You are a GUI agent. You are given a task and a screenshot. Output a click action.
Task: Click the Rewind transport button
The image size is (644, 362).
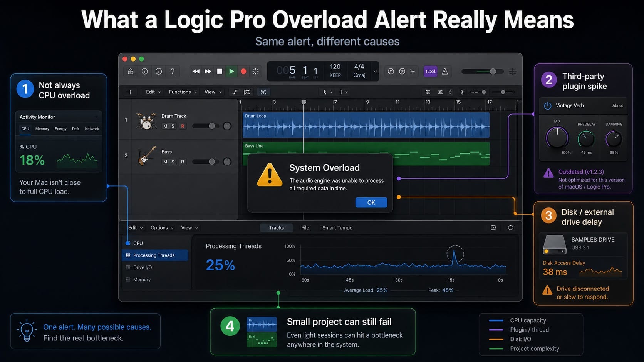tap(196, 72)
